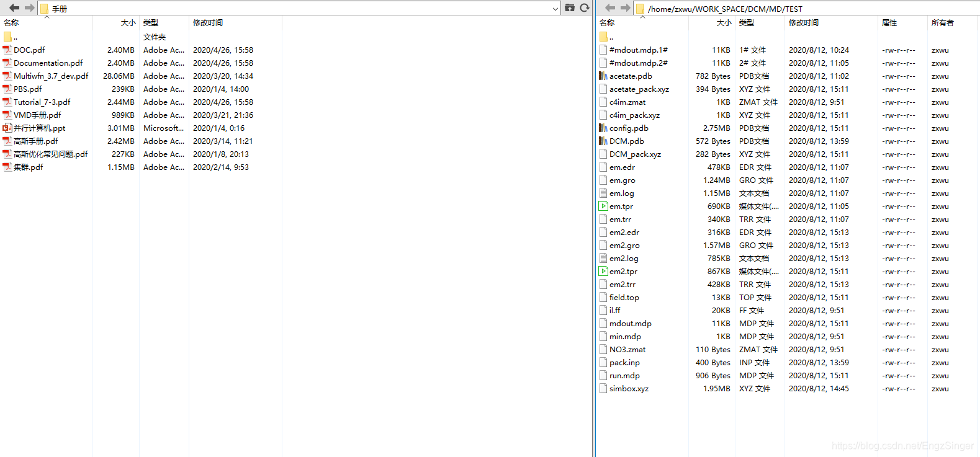Click the left pane new folder icon
The width and height of the screenshot is (980, 457).
coord(570,8)
